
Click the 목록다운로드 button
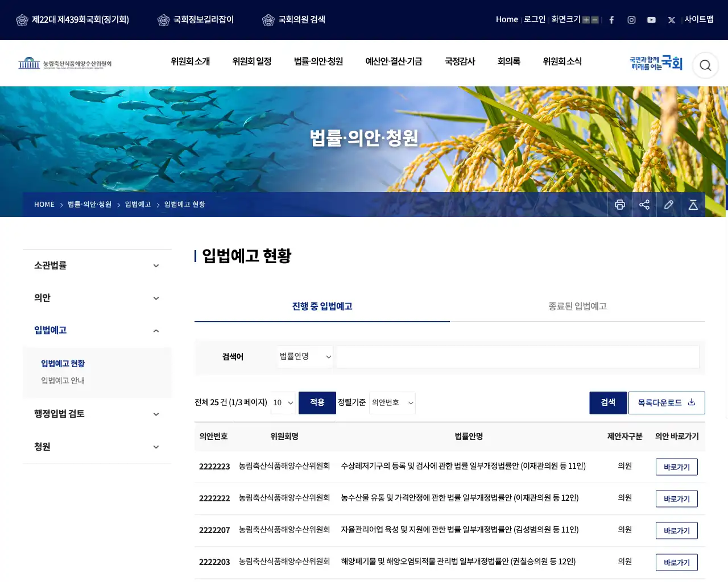point(667,402)
